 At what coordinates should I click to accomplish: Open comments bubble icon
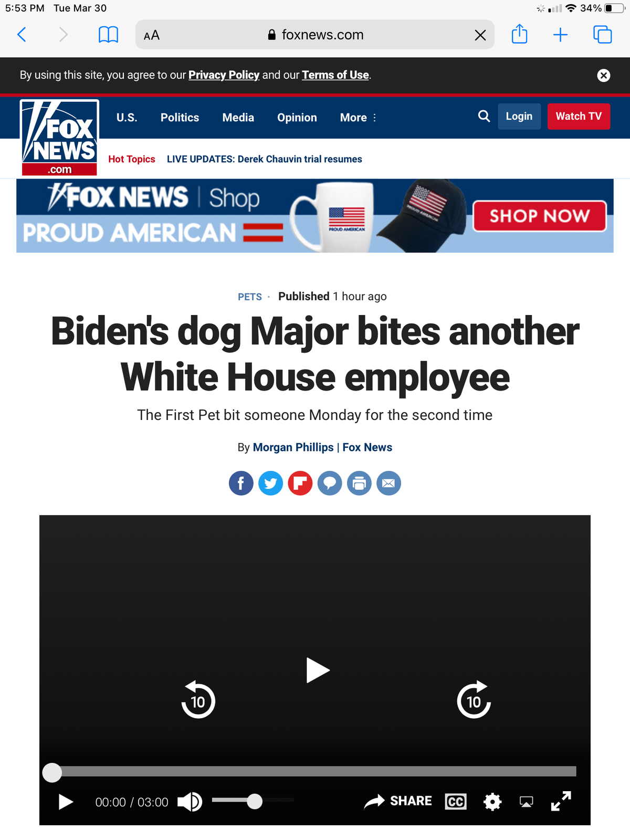(330, 483)
